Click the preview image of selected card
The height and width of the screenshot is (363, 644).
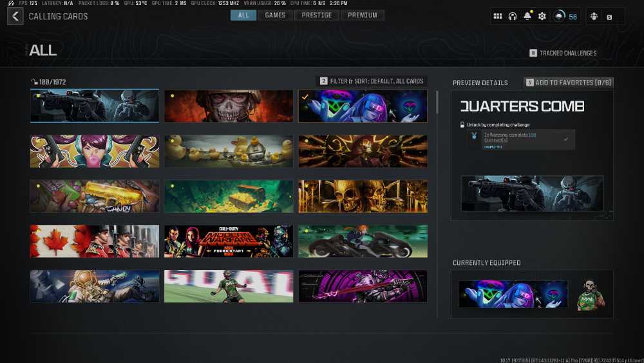[533, 193]
